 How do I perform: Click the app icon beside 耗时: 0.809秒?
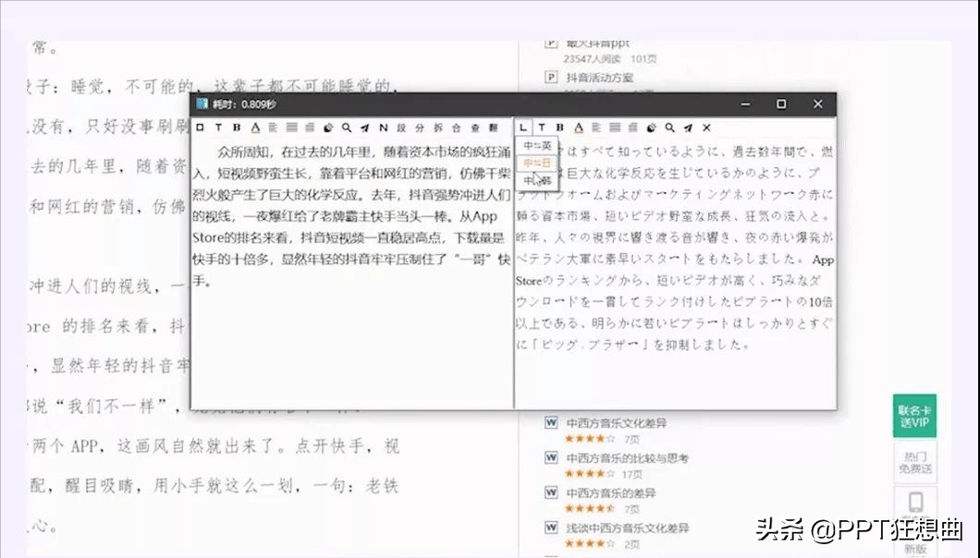pos(202,103)
